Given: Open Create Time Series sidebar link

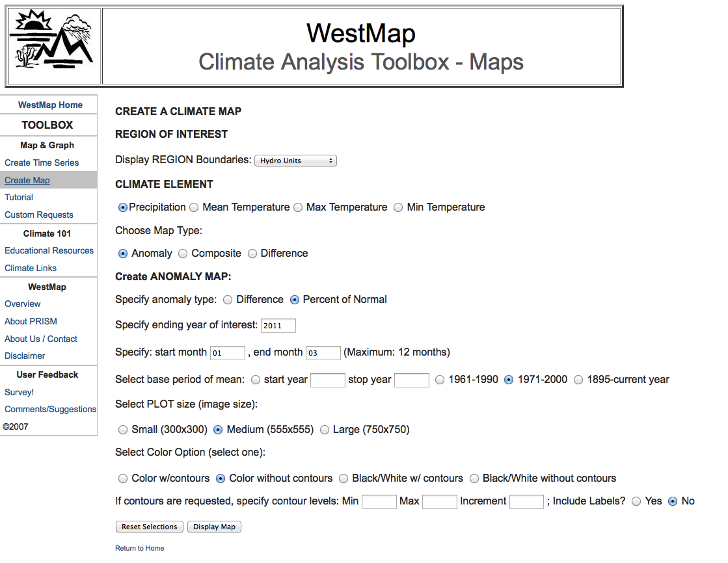Looking at the screenshot, I should [42, 163].
